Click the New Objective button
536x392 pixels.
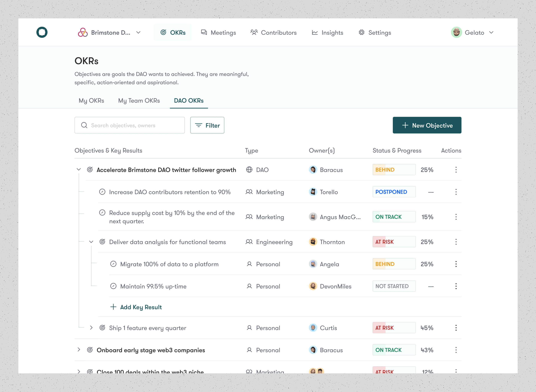[427, 125]
